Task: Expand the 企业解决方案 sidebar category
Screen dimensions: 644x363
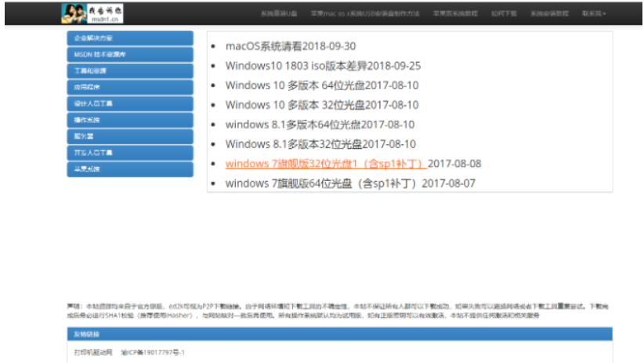Action: pyautogui.click(x=130, y=38)
